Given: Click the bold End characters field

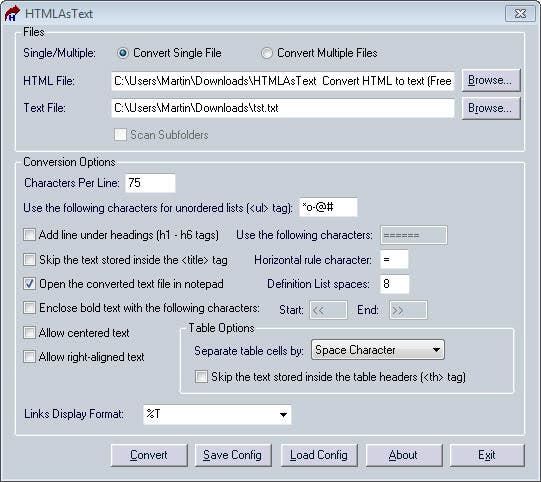Looking at the screenshot, I should click(408, 310).
